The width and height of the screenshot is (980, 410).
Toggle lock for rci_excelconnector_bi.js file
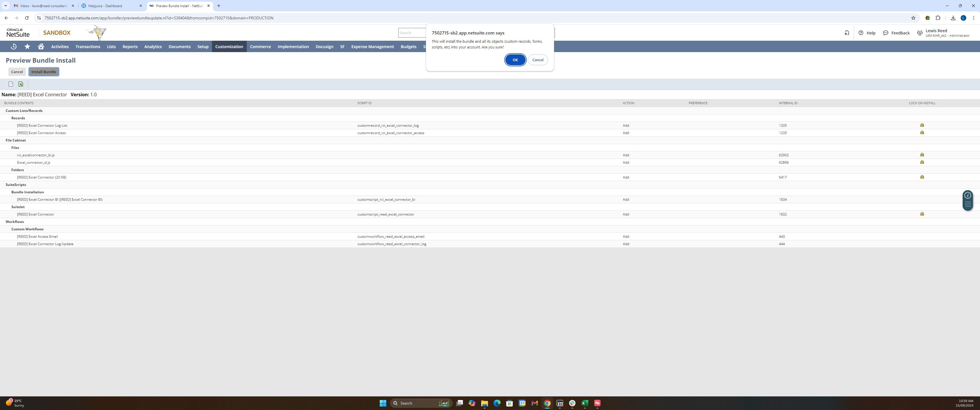pos(922,155)
